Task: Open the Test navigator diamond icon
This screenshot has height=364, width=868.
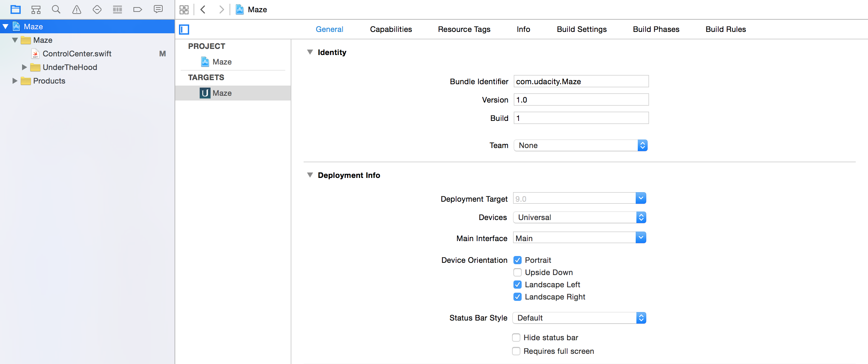Action: (97, 10)
